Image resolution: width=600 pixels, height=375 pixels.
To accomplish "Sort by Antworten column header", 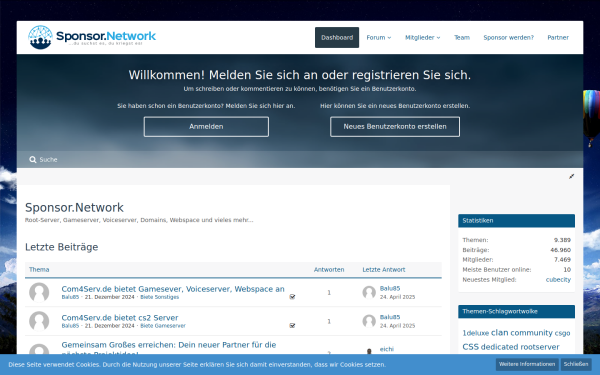I will click(329, 269).
